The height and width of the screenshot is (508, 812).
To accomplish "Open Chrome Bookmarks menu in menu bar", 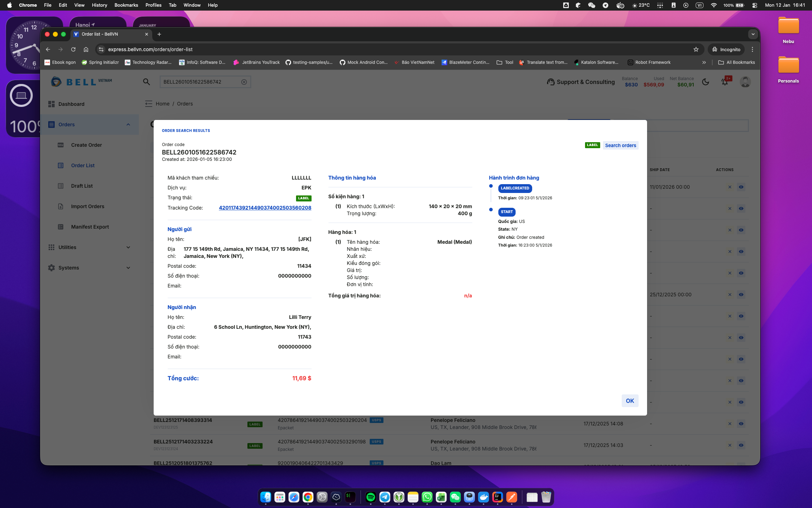I will point(126,5).
